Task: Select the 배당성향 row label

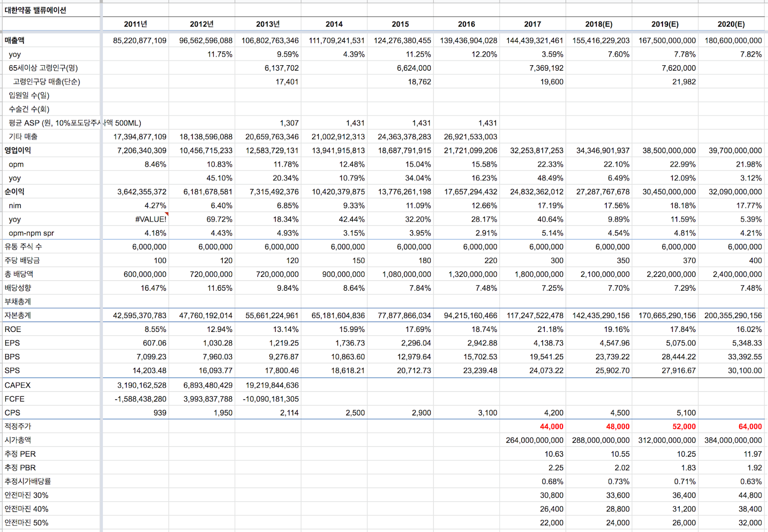Action: pos(18,288)
